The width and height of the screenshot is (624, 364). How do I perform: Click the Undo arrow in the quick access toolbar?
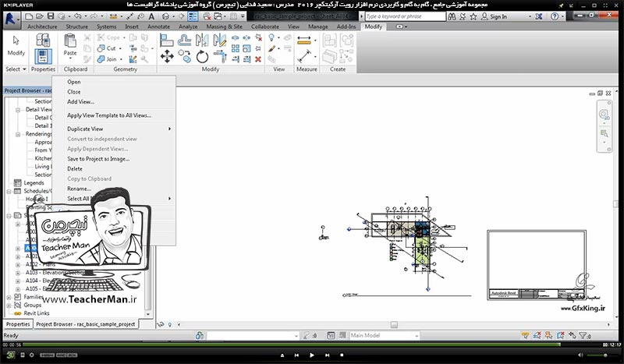click(x=77, y=16)
